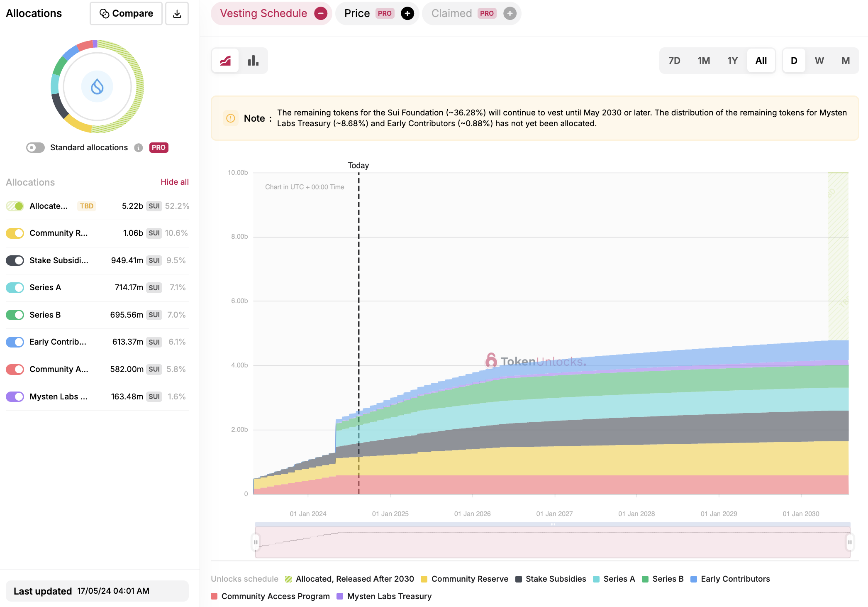The width and height of the screenshot is (868, 607).
Task: Click the Price pill label
Action: pyautogui.click(x=357, y=14)
